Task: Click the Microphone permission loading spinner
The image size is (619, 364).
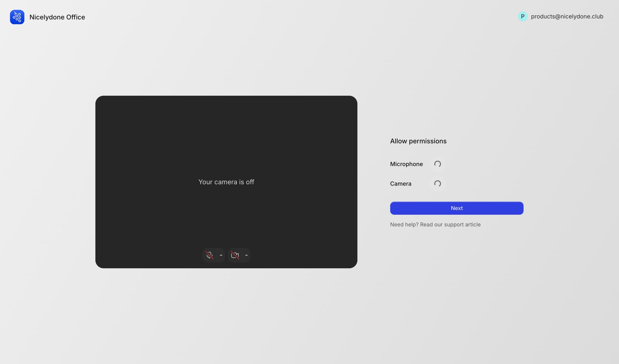Action: coord(437,164)
